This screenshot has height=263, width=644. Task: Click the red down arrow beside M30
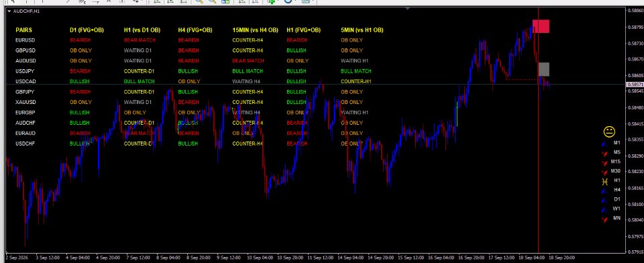(x=604, y=172)
